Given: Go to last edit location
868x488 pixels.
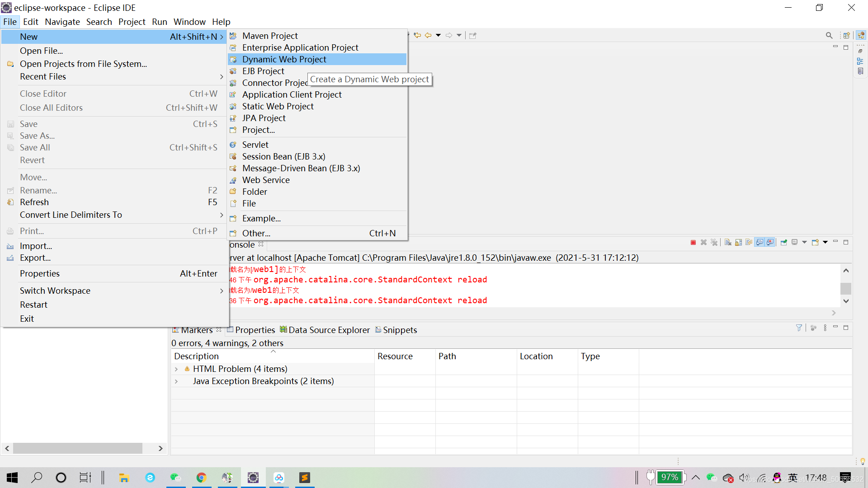Looking at the screenshot, I should (x=417, y=35).
